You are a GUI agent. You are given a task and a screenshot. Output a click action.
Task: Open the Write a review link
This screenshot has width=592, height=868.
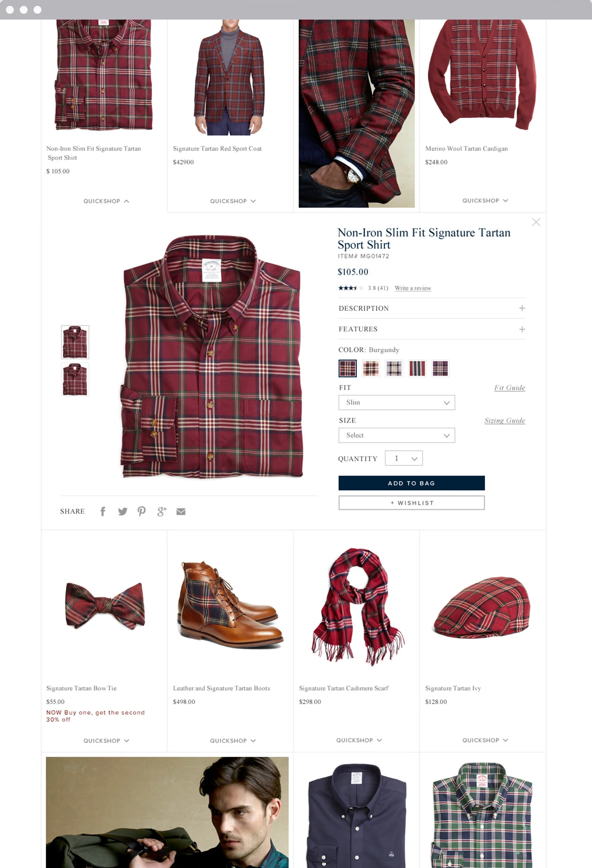click(413, 288)
